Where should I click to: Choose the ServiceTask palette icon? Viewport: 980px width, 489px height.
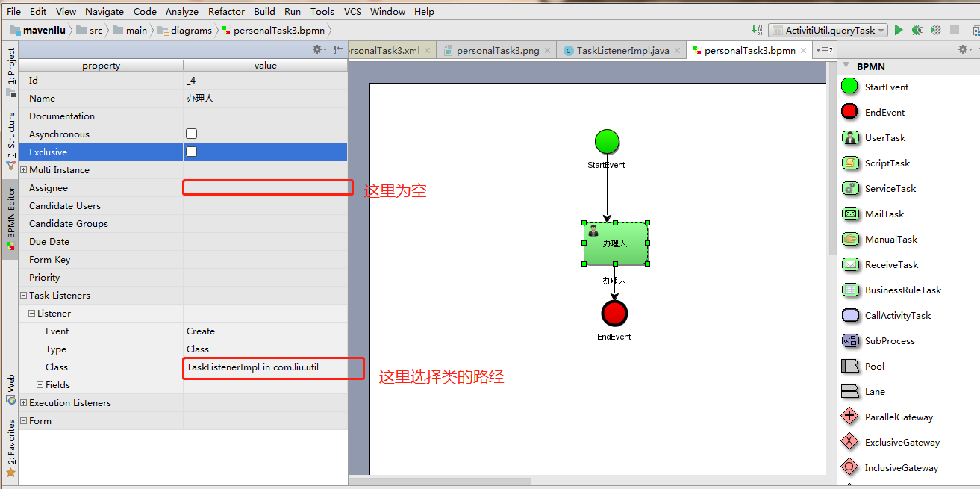pyautogui.click(x=849, y=188)
